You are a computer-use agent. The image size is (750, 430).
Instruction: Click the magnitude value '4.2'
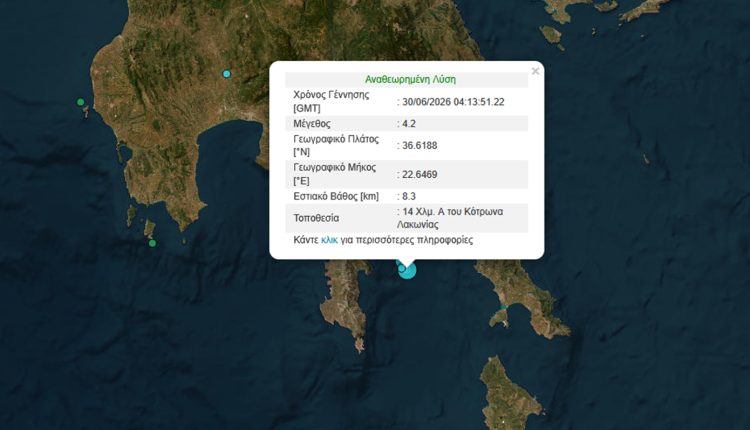[x=409, y=123]
